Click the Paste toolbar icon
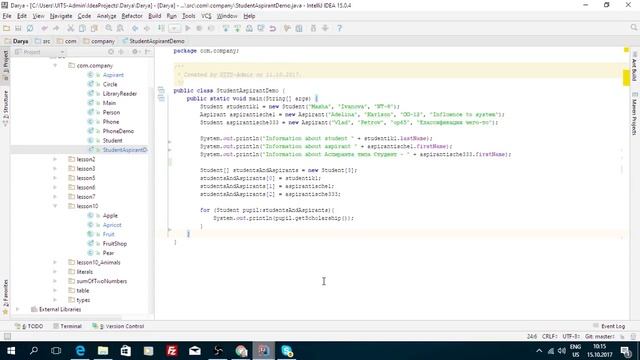The width and height of the screenshot is (640, 360). [94, 28]
